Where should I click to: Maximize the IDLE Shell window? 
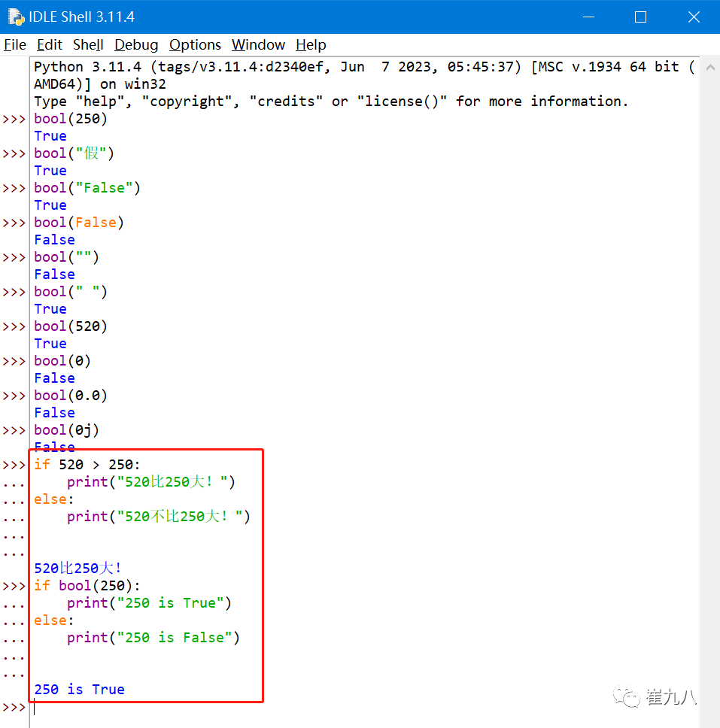click(x=640, y=17)
